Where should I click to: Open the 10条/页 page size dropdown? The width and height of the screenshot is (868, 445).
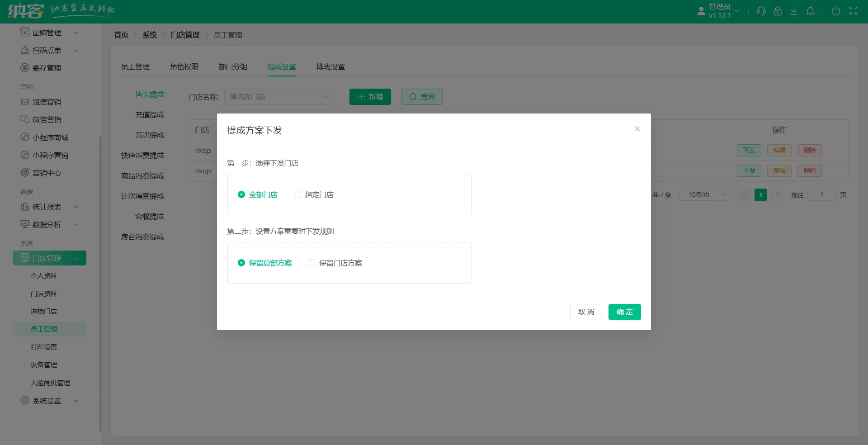tap(704, 194)
